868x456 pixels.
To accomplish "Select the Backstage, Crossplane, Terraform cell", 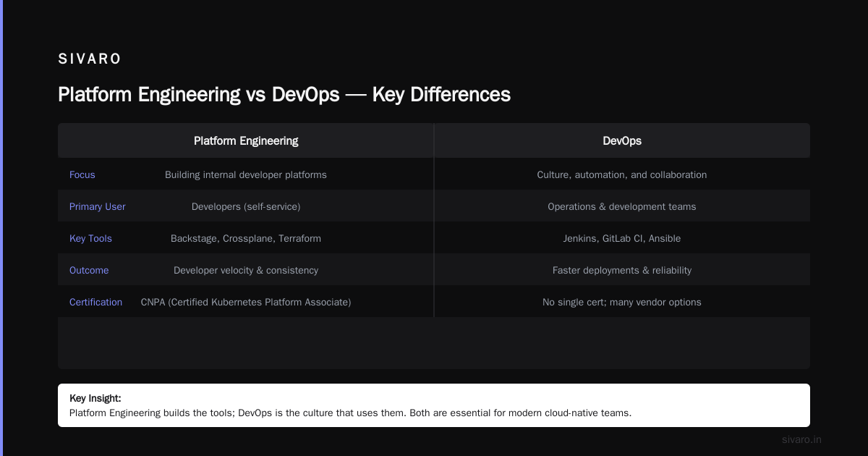I will pos(246,238).
